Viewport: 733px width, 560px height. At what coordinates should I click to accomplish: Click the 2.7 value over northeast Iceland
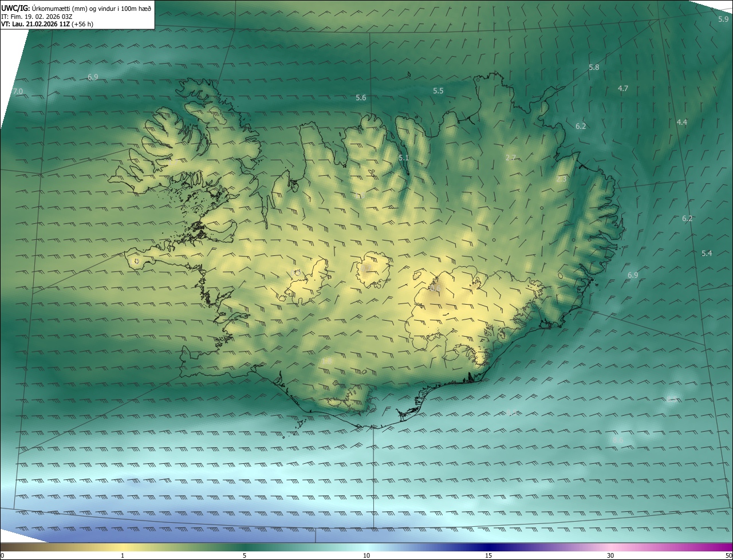tap(511, 157)
